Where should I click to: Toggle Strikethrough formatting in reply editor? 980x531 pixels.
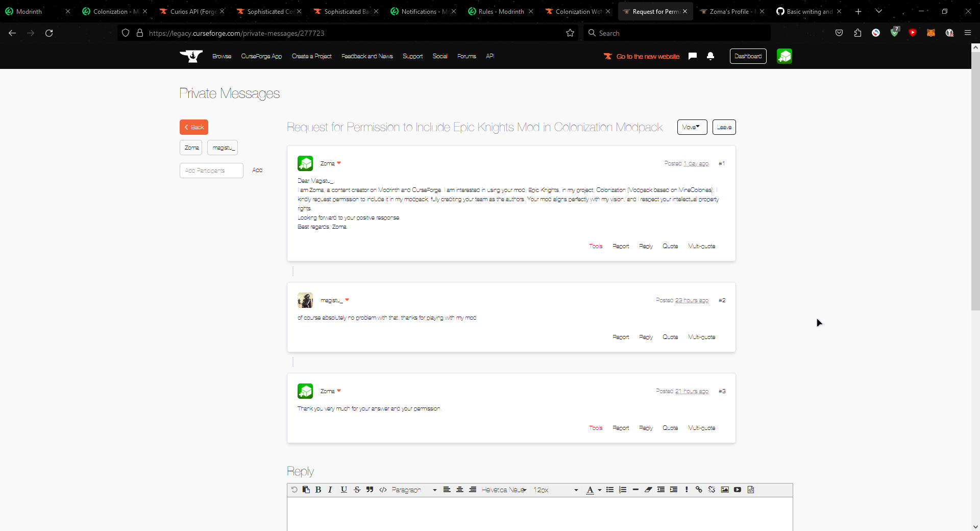[357, 490]
